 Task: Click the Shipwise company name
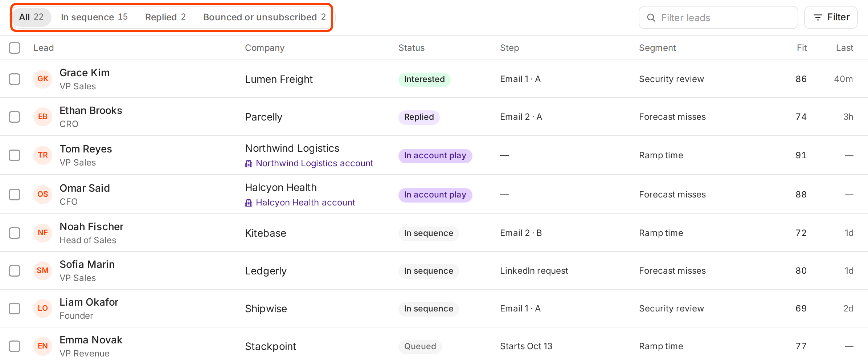pyautogui.click(x=266, y=309)
